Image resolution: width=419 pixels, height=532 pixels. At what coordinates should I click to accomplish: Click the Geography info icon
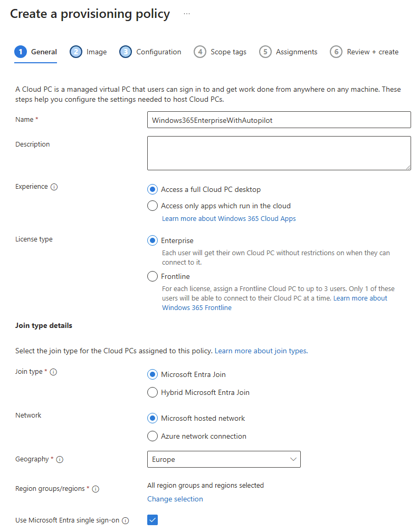point(60,459)
